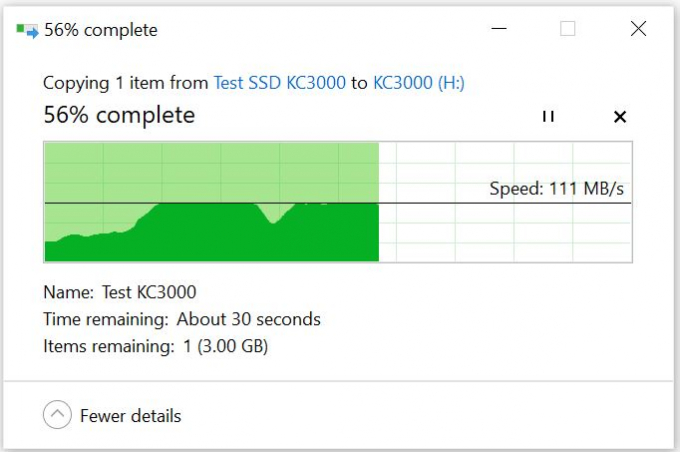Cancel the copy with the small X
Image resolution: width=680 pixels, height=452 pixels.
(620, 116)
